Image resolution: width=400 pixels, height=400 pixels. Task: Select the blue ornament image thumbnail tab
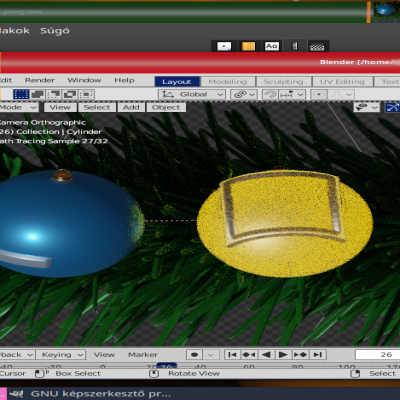coord(385,11)
